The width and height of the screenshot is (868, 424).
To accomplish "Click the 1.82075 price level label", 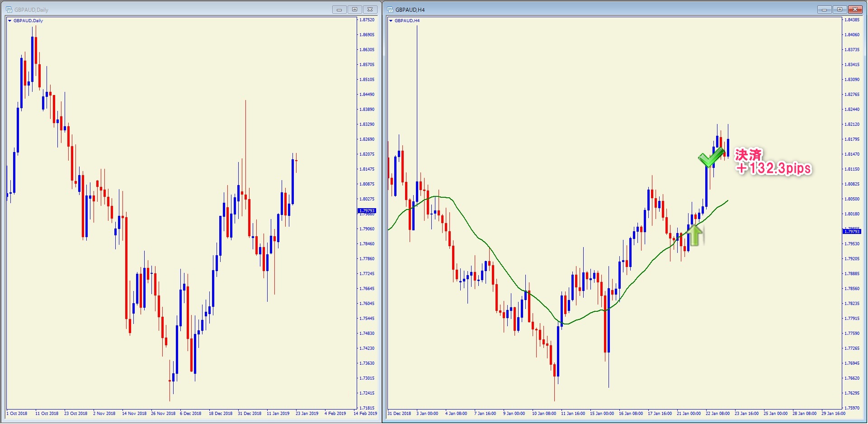I will click(367, 154).
